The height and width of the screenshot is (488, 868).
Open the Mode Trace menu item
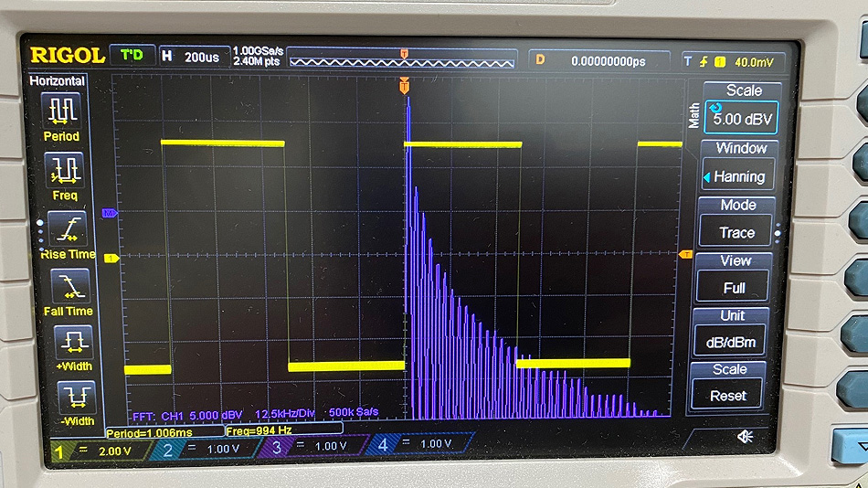(x=737, y=223)
